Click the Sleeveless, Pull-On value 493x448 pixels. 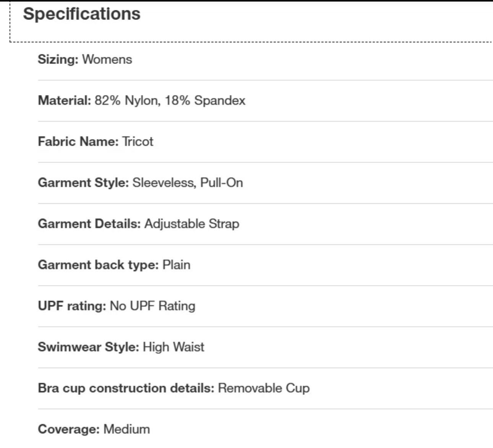pyautogui.click(x=188, y=183)
